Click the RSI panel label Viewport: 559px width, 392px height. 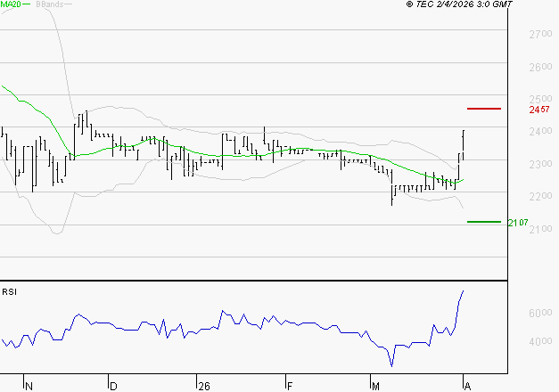pos(9,292)
